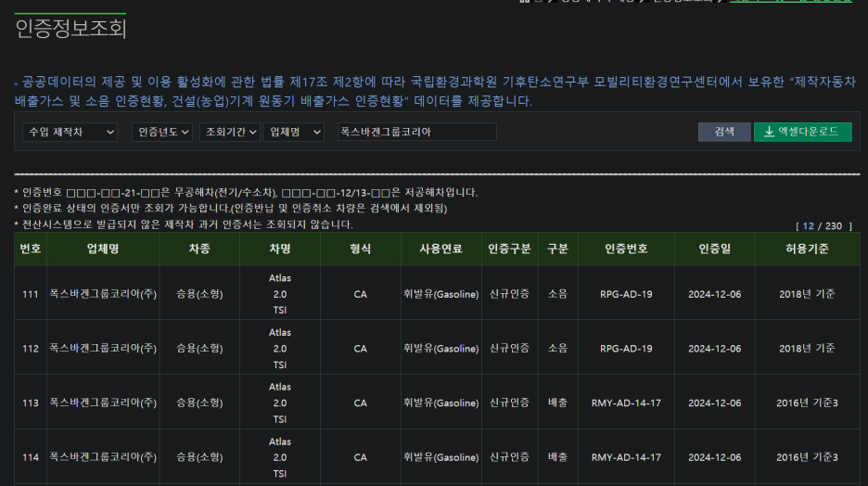Click 2016년 기준3 in row 114
The width and height of the screenshot is (868, 486).
[807, 457]
